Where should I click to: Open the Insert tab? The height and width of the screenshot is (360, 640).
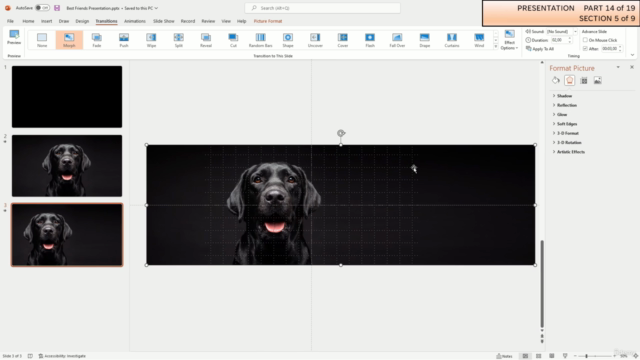pyautogui.click(x=47, y=21)
